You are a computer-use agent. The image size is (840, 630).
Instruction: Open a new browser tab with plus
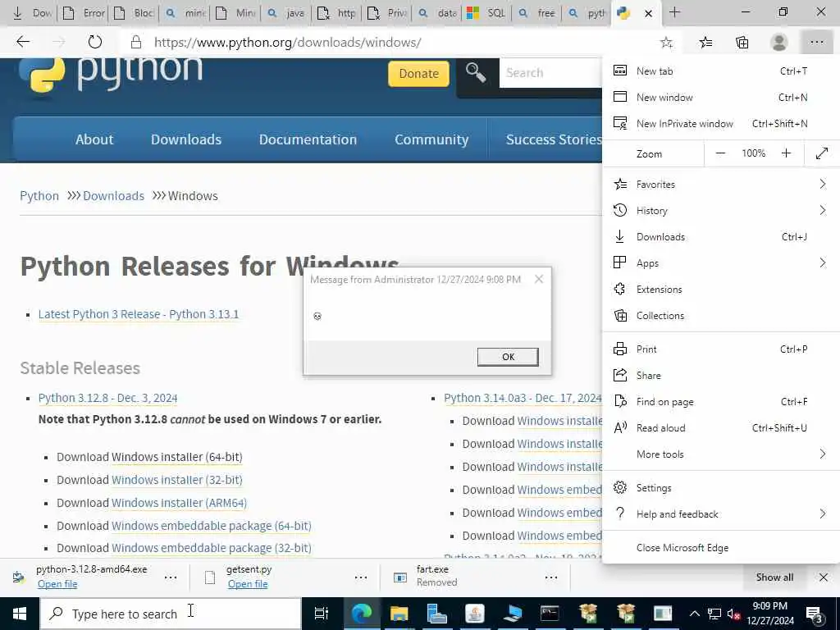pos(674,12)
